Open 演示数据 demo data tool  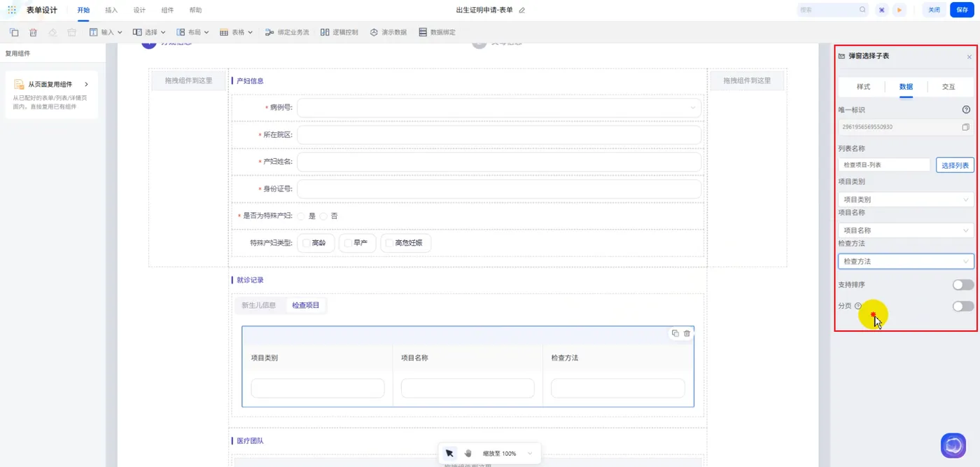click(x=388, y=32)
